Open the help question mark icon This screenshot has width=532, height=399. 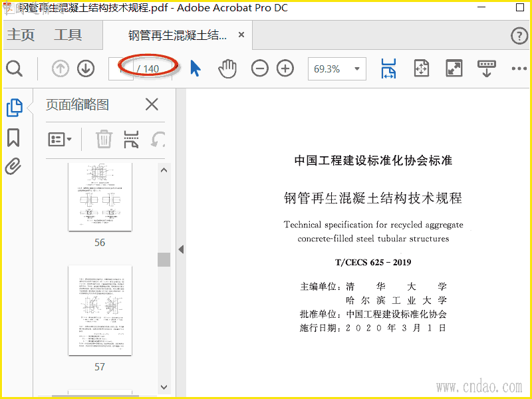519,36
